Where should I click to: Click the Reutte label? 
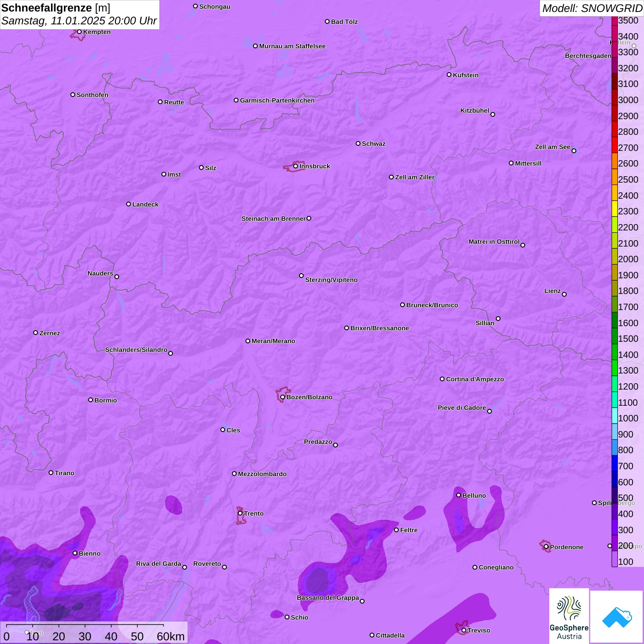(x=174, y=102)
